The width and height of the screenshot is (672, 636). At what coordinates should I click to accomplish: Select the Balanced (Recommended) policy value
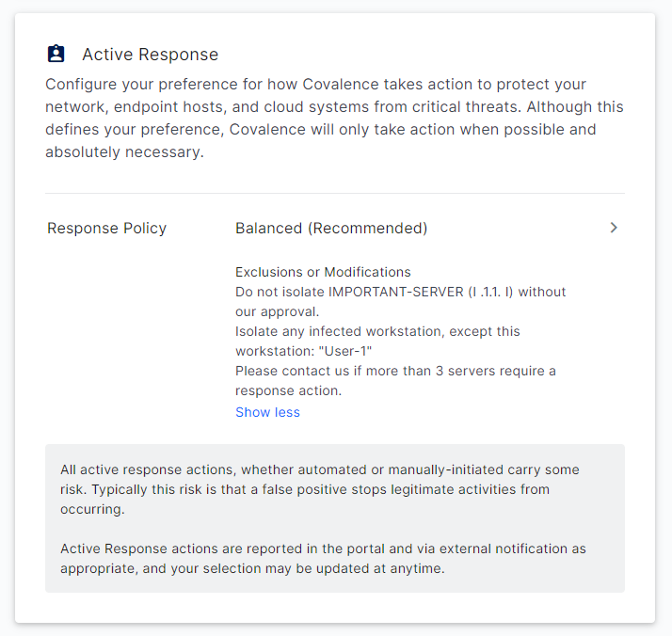pyautogui.click(x=331, y=229)
